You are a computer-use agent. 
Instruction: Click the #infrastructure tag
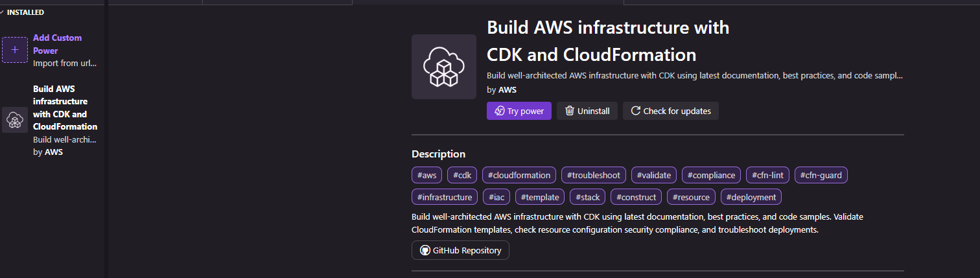point(445,196)
